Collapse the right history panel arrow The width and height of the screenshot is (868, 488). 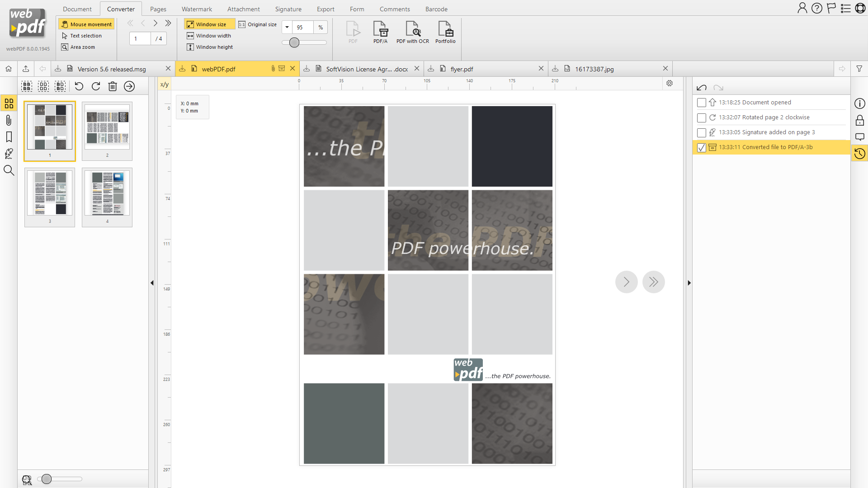(x=689, y=283)
